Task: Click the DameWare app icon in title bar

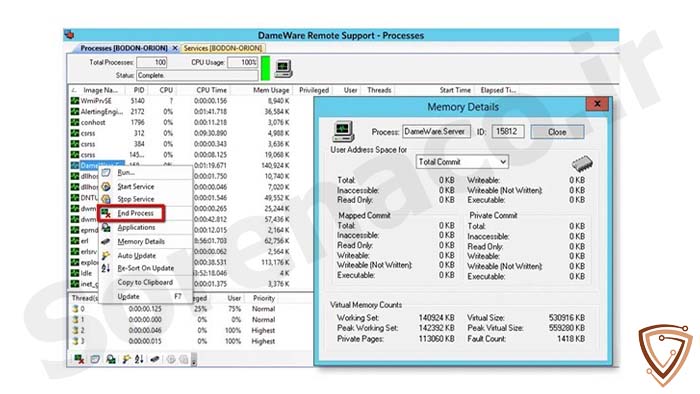Action: [x=69, y=34]
